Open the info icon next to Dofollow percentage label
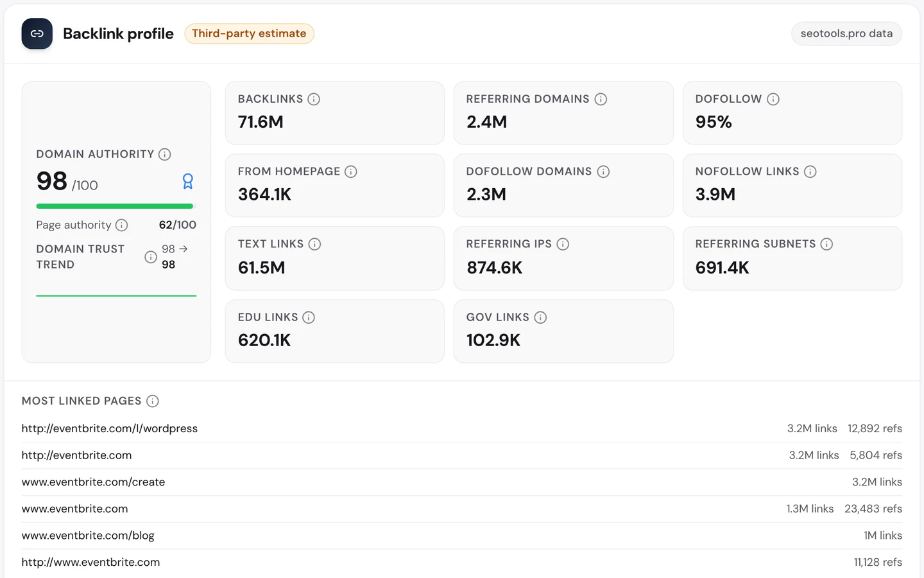924x578 pixels. (773, 99)
